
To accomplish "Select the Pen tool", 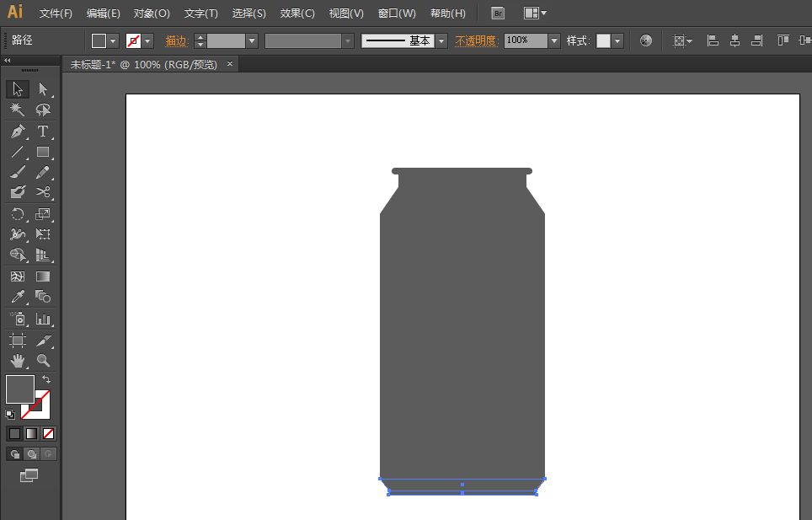I will point(18,131).
